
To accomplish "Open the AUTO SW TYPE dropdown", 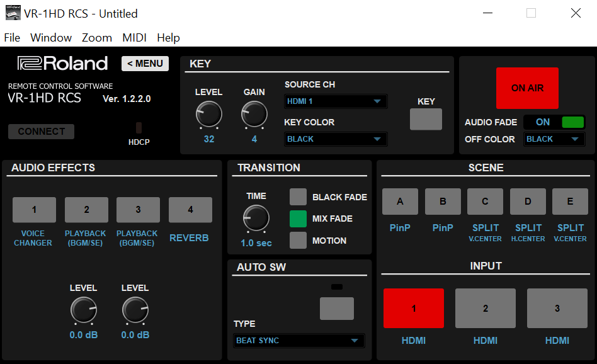I will [299, 341].
